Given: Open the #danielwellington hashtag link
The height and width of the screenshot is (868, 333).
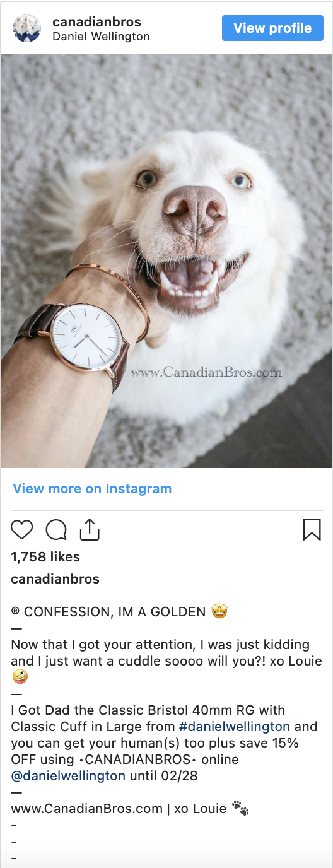Looking at the screenshot, I should [x=235, y=727].
